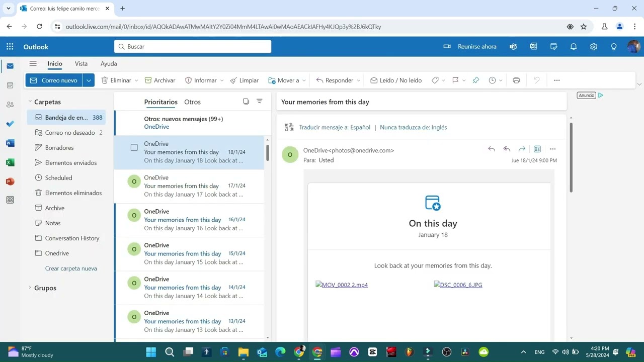644x362 pixels.
Task: Select the Otros inbox tab
Action: pos(192,102)
